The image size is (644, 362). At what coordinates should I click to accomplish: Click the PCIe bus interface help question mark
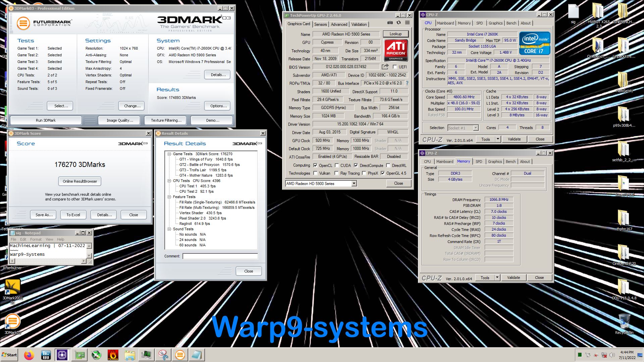[x=407, y=83]
